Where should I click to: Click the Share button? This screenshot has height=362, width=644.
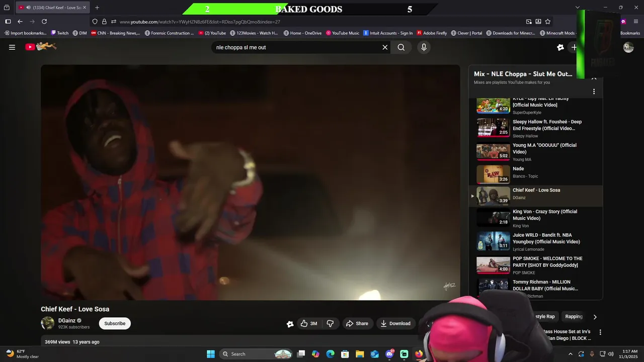click(x=357, y=323)
